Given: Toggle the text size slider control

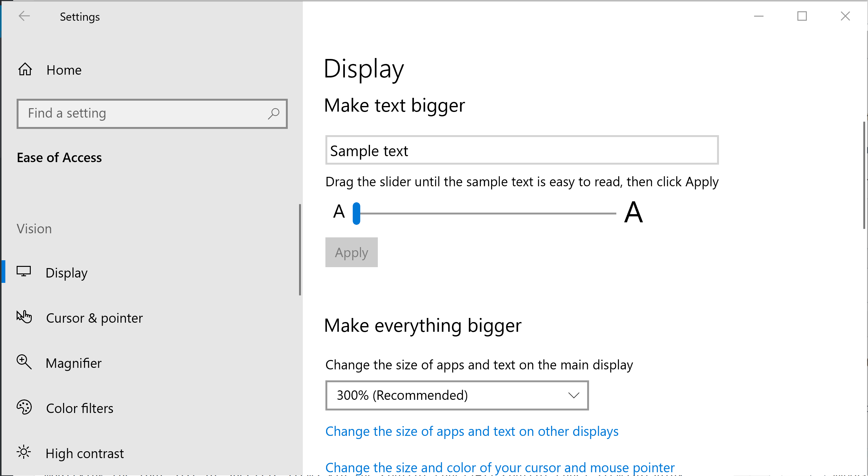Looking at the screenshot, I should pyautogui.click(x=356, y=212).
